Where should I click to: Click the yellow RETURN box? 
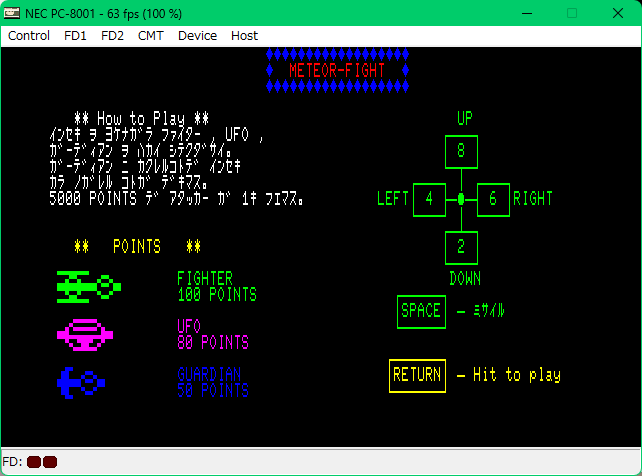(417, 375)
